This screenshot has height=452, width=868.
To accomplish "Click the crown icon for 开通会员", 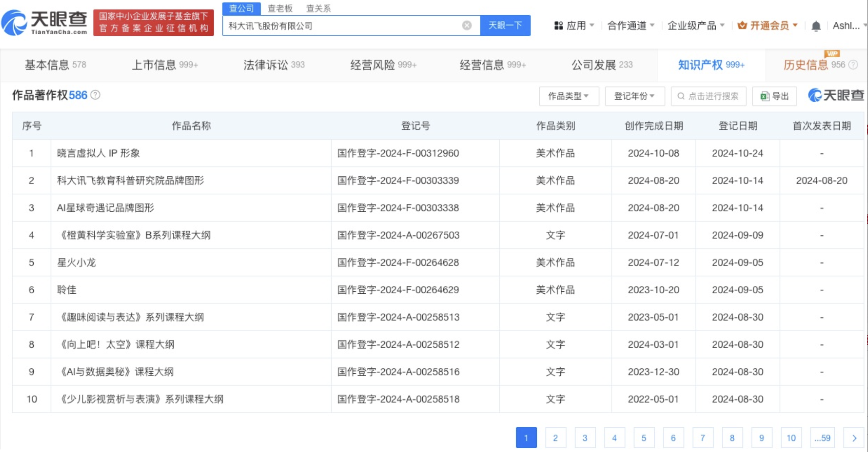I will (742, 26).
